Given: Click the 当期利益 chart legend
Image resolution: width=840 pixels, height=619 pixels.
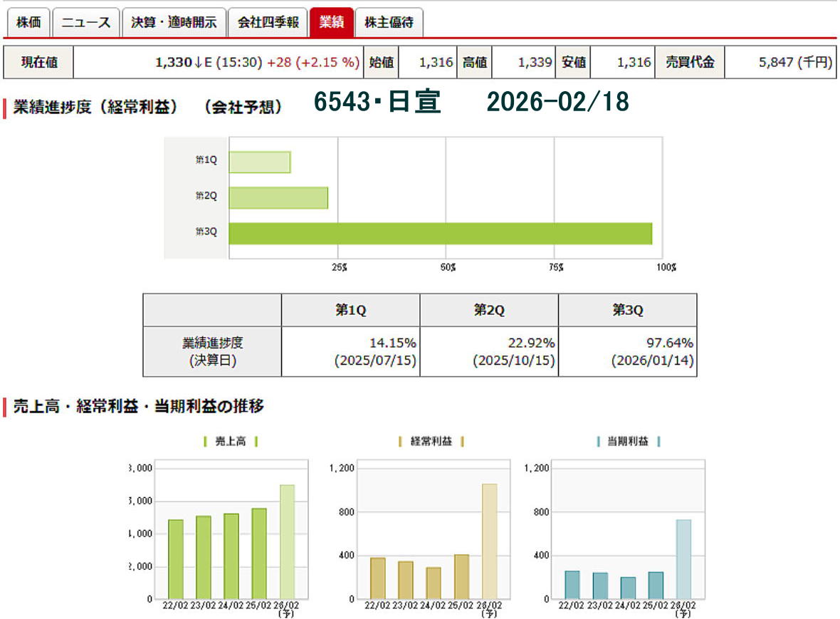Looking at the screenshot, I should click(x=628, y=442).
